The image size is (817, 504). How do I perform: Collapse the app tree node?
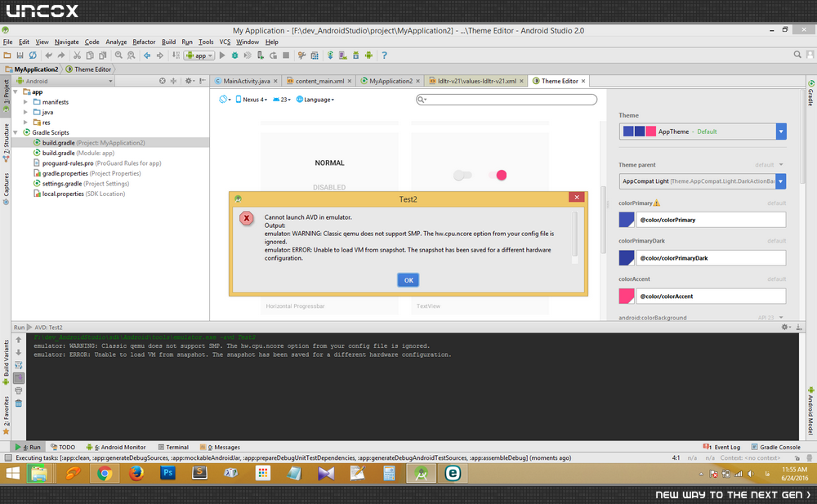click(16, 91)
